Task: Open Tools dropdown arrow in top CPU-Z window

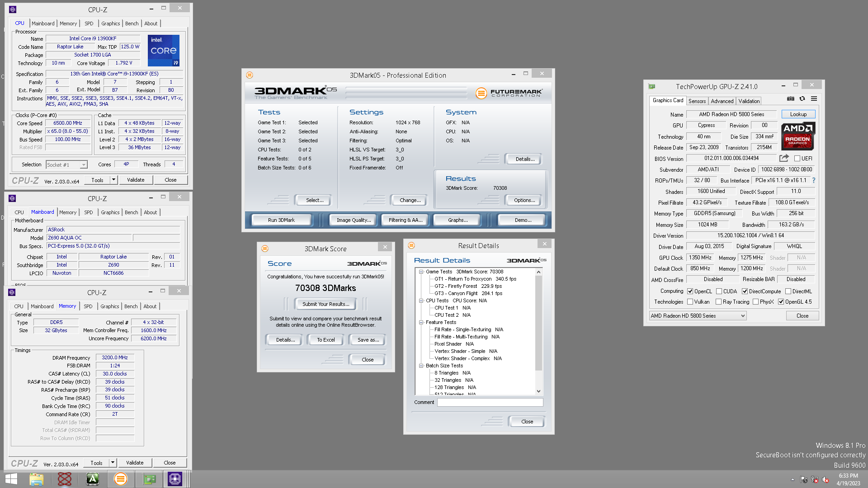Action: pyautogui.click(x=113, y=180)
